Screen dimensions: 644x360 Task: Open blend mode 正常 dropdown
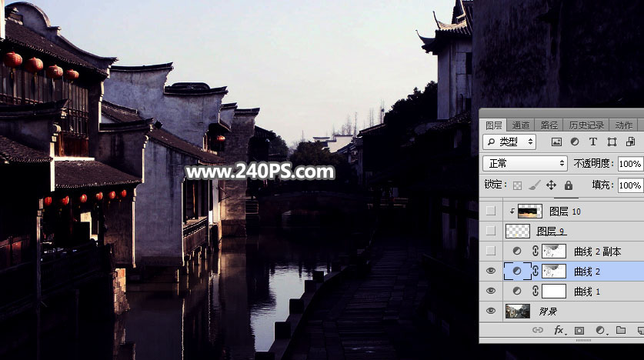(x=525, y=164)
